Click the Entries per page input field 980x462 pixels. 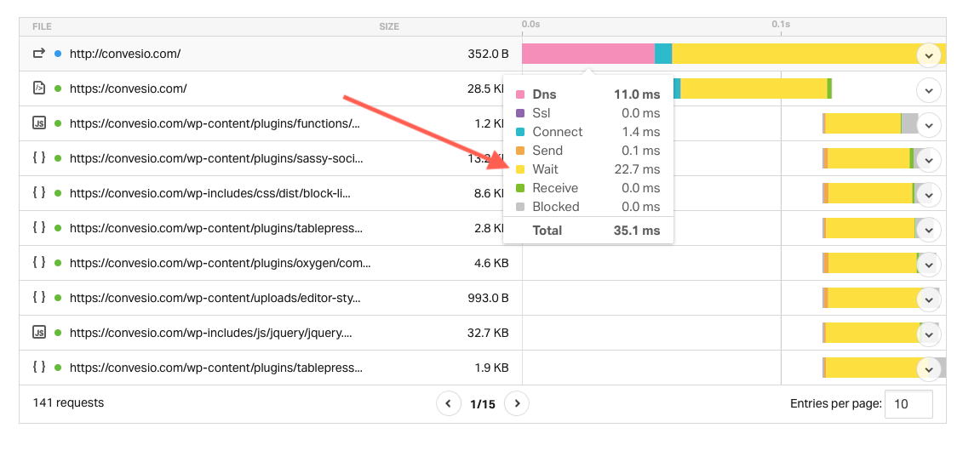[909, 404]
